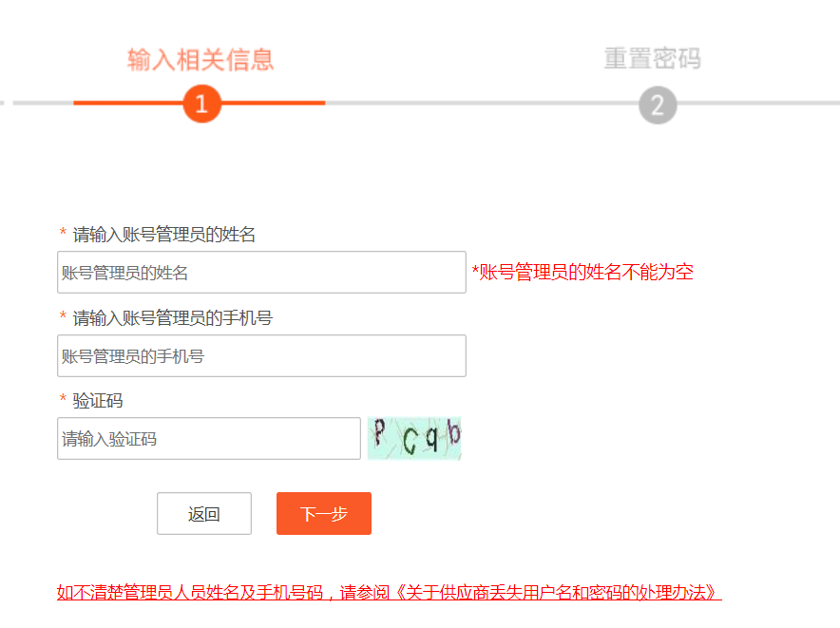Viewport: 840px width, 628px height.
Task: Click the 请输入账号管理员的姓名 label
Action: pyautogui.click(x=164, y=234)
